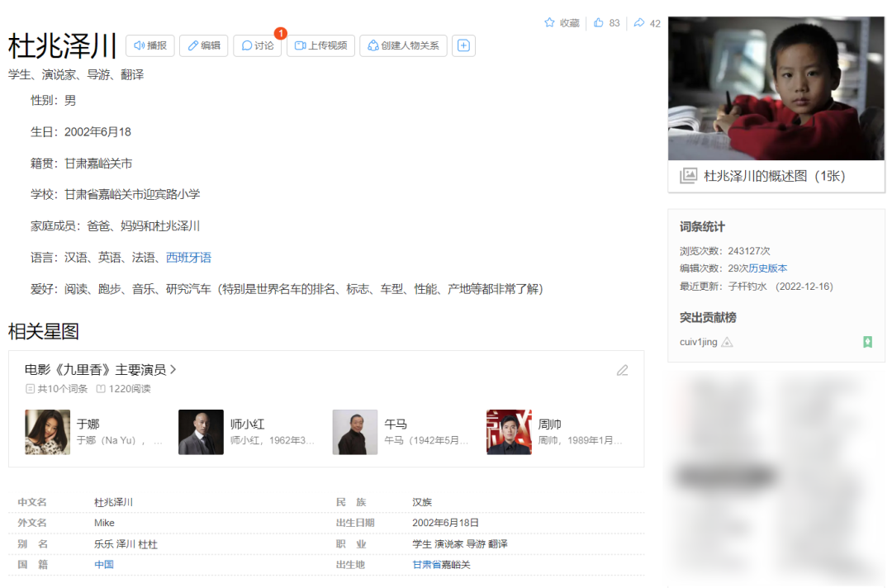Open the 历史版本 history link
The height and width of the screenshot is (588, 892).
[x=768, y=268]
